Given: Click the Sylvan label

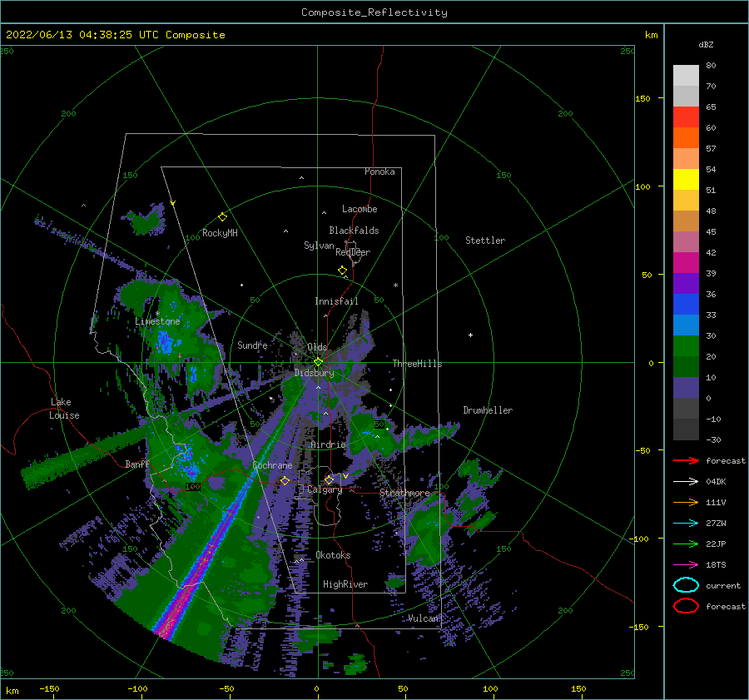Looking at the screenshot, I should 319,246.
